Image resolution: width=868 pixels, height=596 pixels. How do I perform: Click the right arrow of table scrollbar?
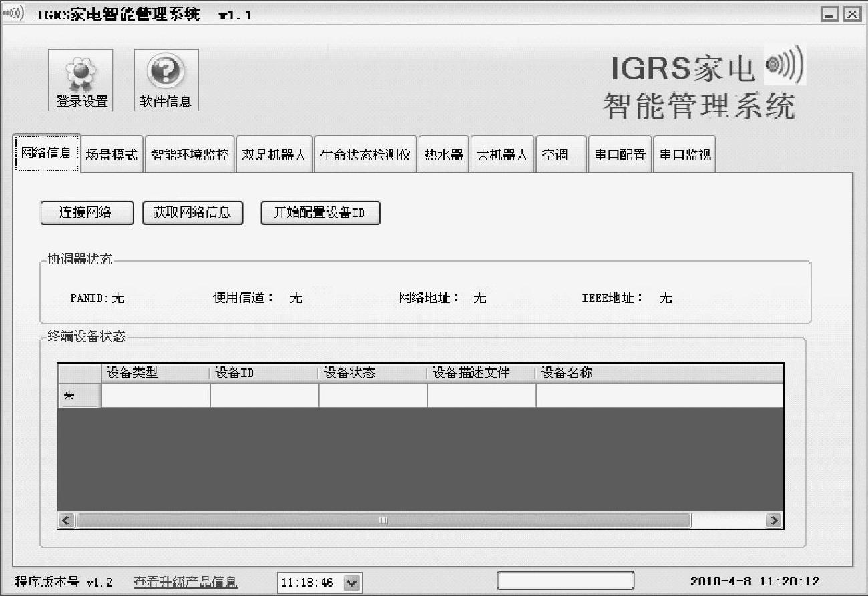775,521
